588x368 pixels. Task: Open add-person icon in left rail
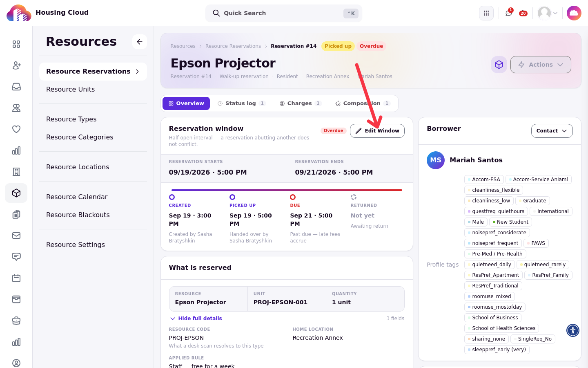point(16,65)
